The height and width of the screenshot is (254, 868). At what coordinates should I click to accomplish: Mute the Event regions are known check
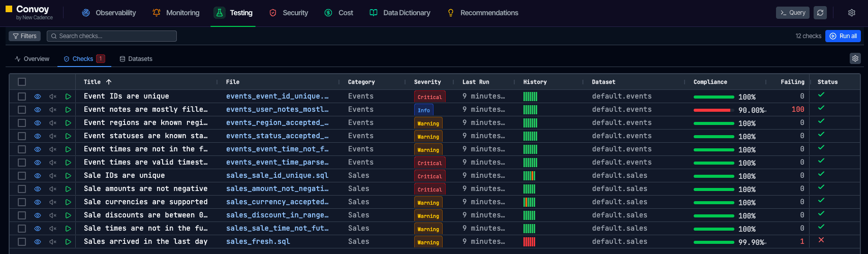53,123
